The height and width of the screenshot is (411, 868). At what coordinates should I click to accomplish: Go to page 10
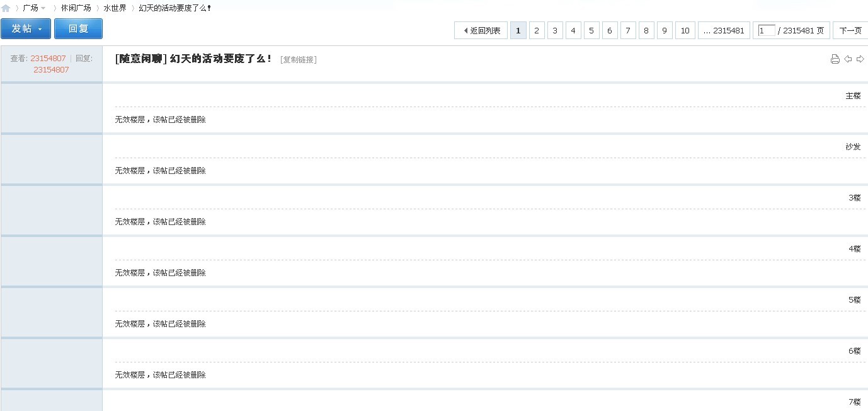pyautogui.click(x=685, y=30)
